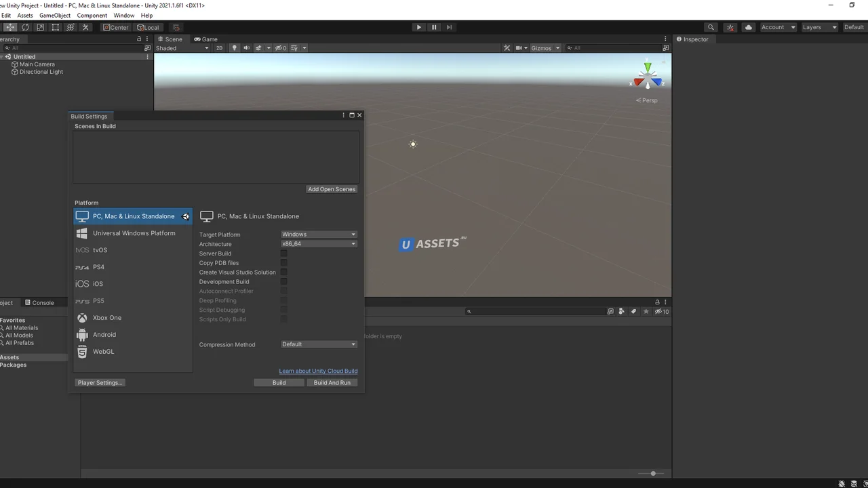The width and height of the screenshot is (868, 488).
Task: Open Shaded draw mode dropdown
Action: coord(182,48)
